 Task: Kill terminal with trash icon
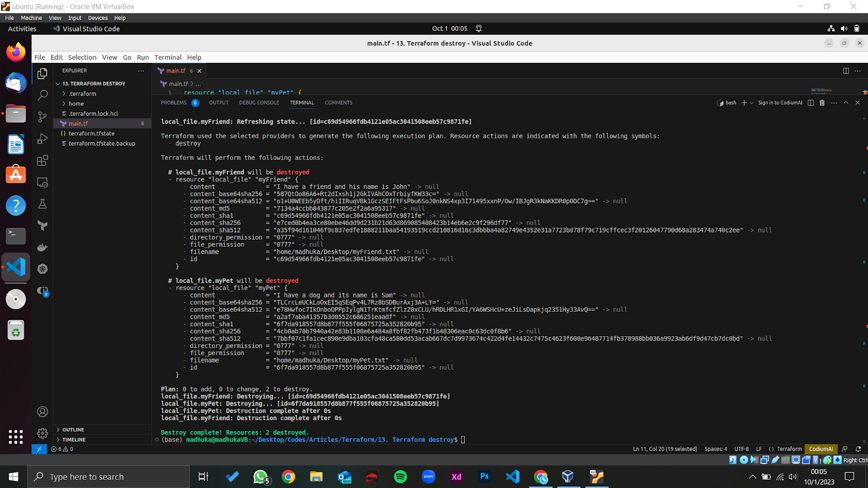[x=822, y=102]
